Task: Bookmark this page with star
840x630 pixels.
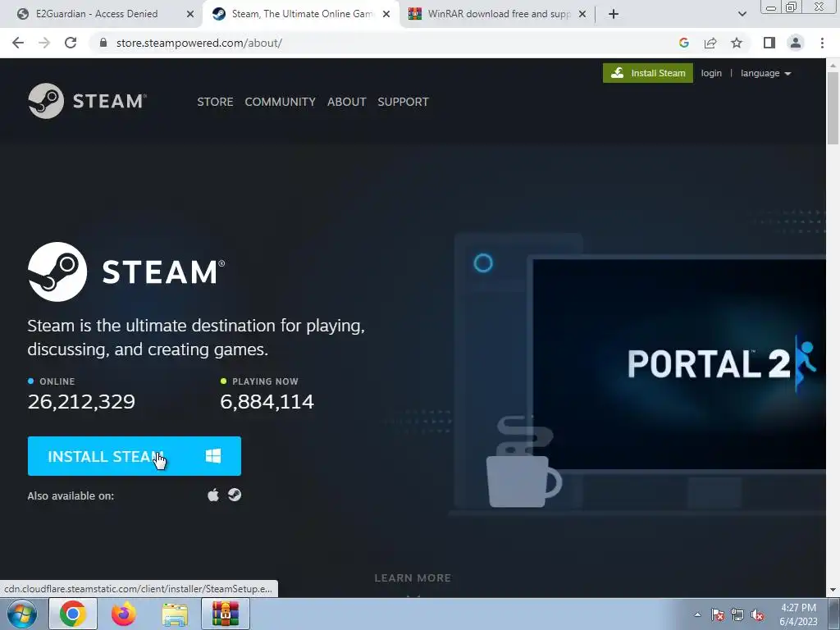Action: pos(737,43)
